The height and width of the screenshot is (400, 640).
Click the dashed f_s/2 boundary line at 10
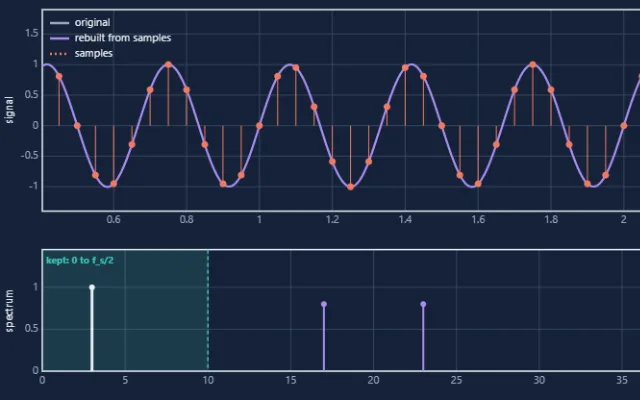coord(208,310)
